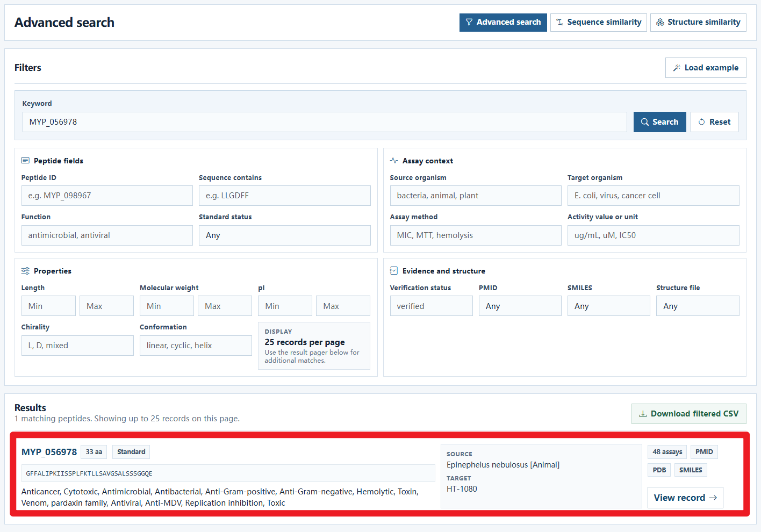
Task: Click the Chirality field
Action: coord(77,346)
